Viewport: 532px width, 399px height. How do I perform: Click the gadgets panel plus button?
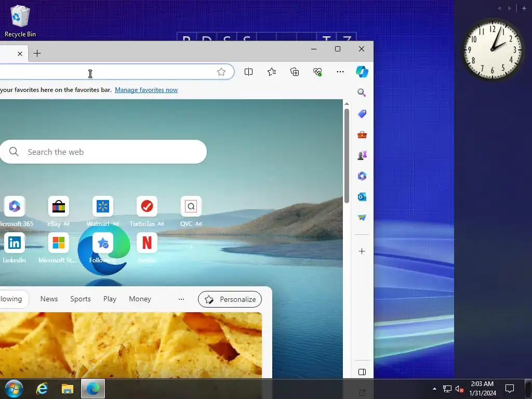pyautogui.click(x=524, y=8)
